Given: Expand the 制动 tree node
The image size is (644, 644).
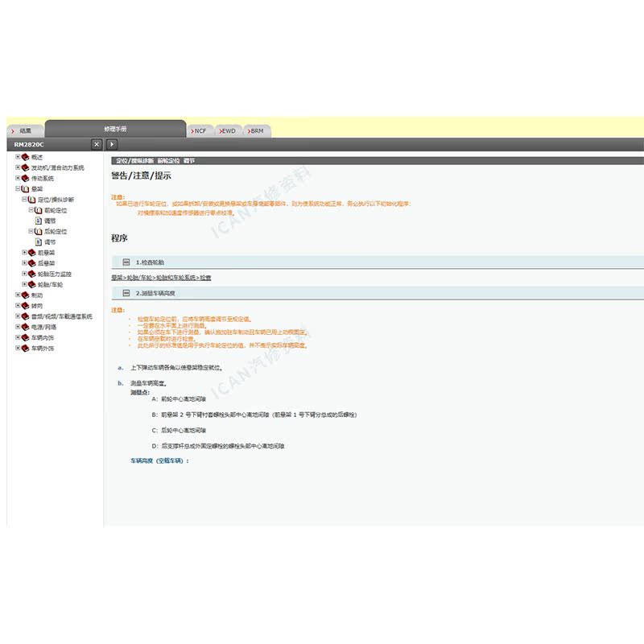Looking at the screenshot, I should [x=18, y=295].
